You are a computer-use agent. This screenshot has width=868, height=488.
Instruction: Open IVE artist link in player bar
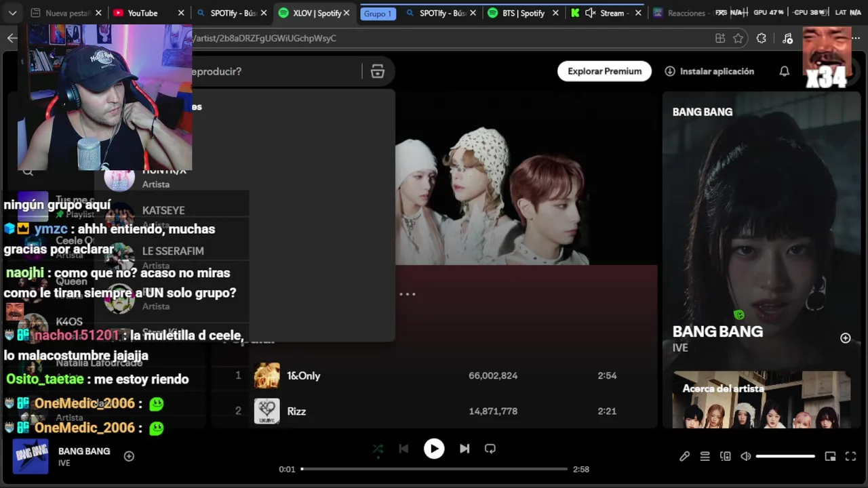pos(64,463)
